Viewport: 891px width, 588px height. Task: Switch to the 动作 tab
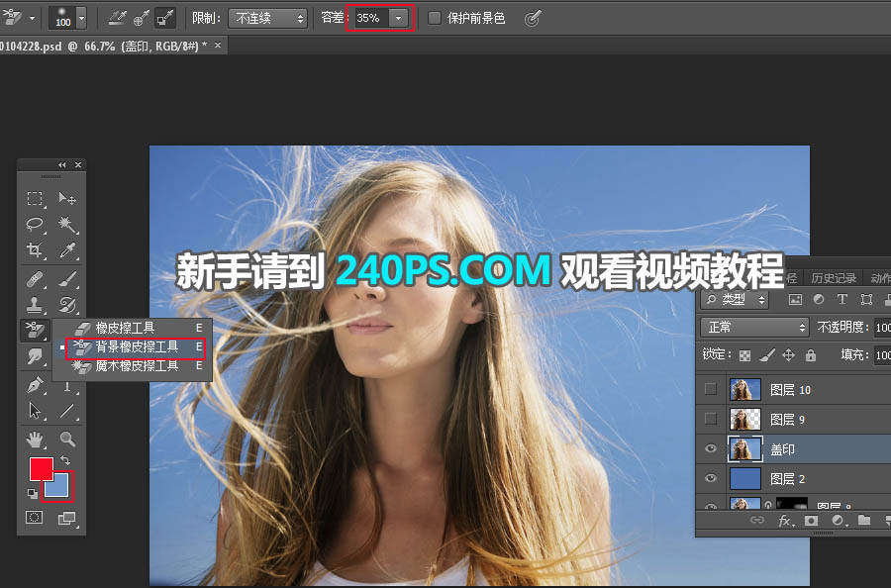[879, 278]
